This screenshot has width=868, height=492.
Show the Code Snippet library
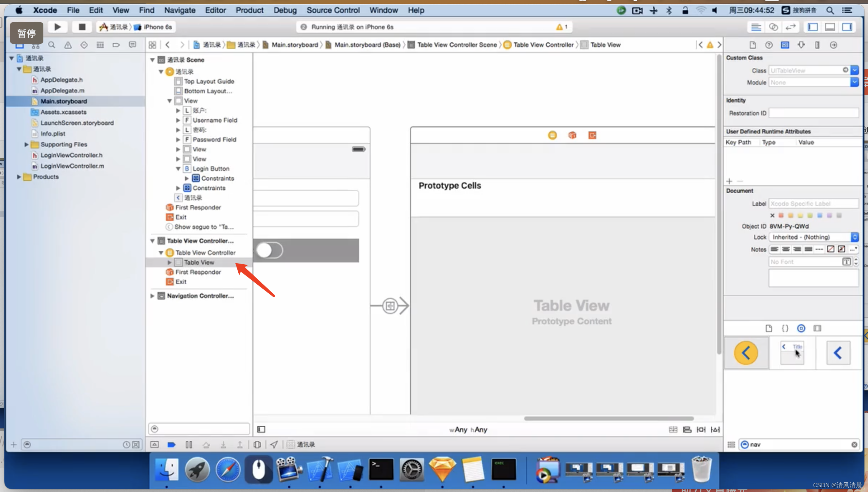pos(785,328)
